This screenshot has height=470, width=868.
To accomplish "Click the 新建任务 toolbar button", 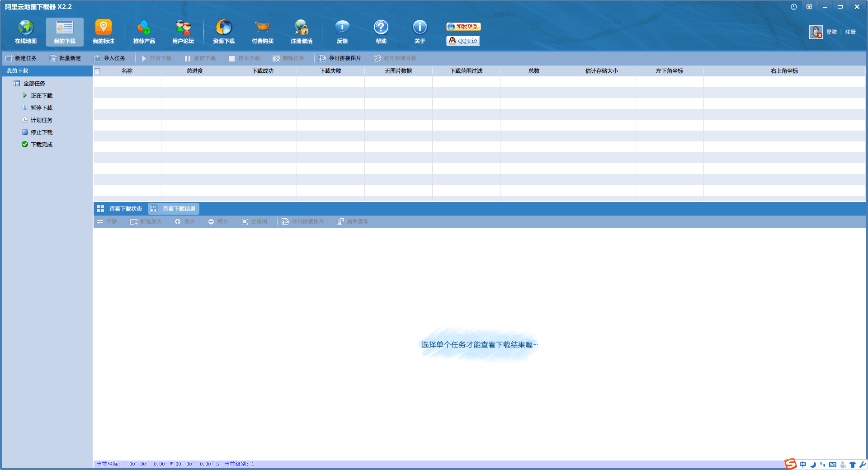I will pyautogui.click(x=21, y=58).
